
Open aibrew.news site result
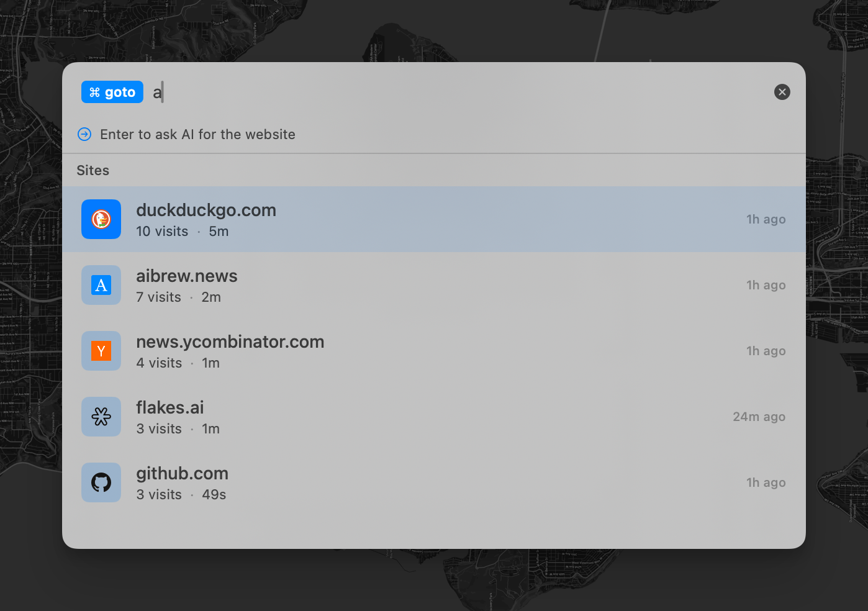pos(187,276)
